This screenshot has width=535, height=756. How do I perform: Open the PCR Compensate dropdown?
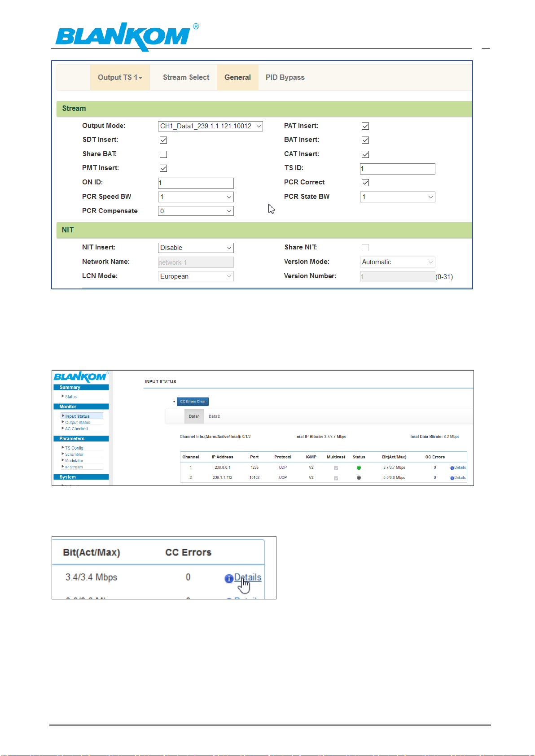(196, 211)
